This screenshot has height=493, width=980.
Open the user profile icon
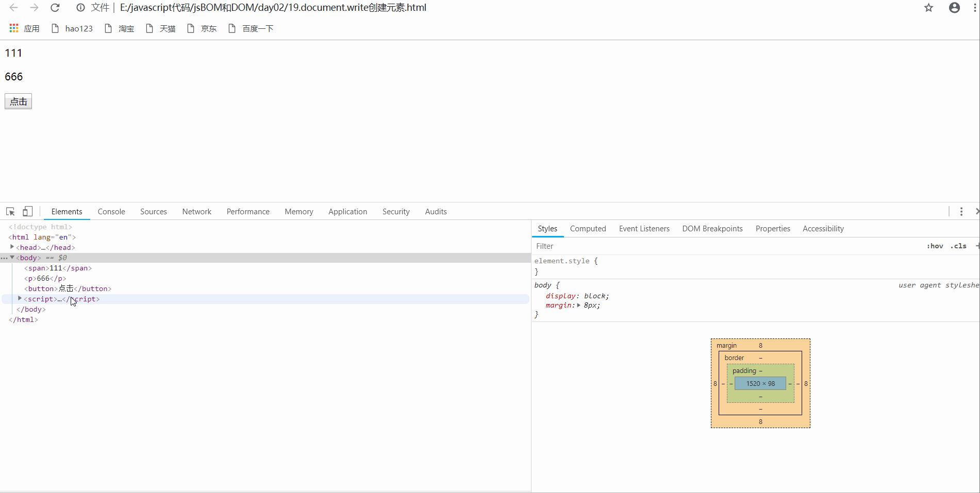coord(954,8)
